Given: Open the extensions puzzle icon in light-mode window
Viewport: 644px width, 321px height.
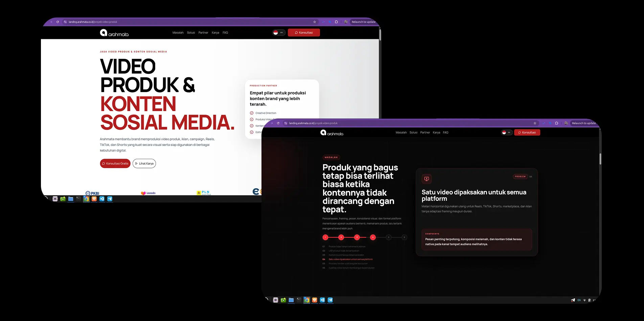Looking at the screenshot, I should tap(336, 22).
